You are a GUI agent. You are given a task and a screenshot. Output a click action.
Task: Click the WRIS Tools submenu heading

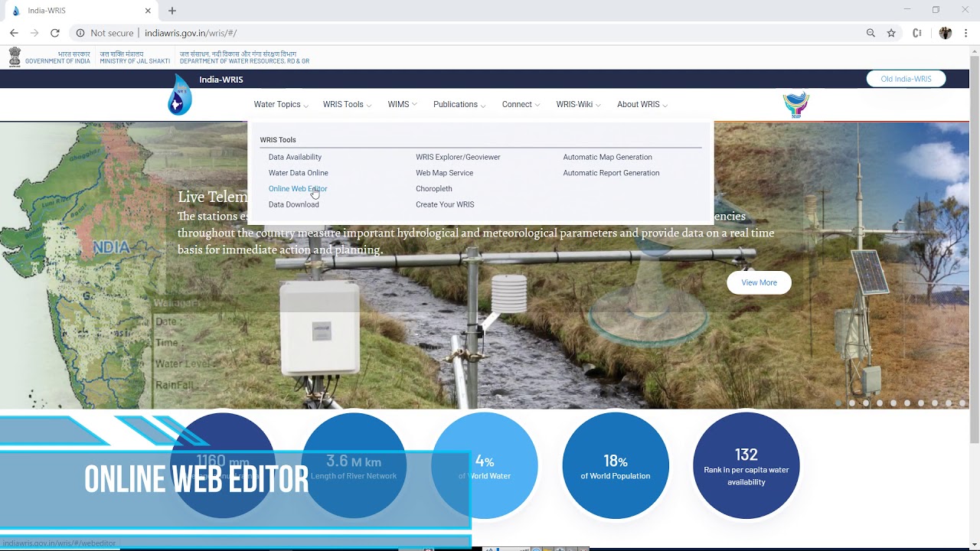pyautogui.click(x=278, y=140)
